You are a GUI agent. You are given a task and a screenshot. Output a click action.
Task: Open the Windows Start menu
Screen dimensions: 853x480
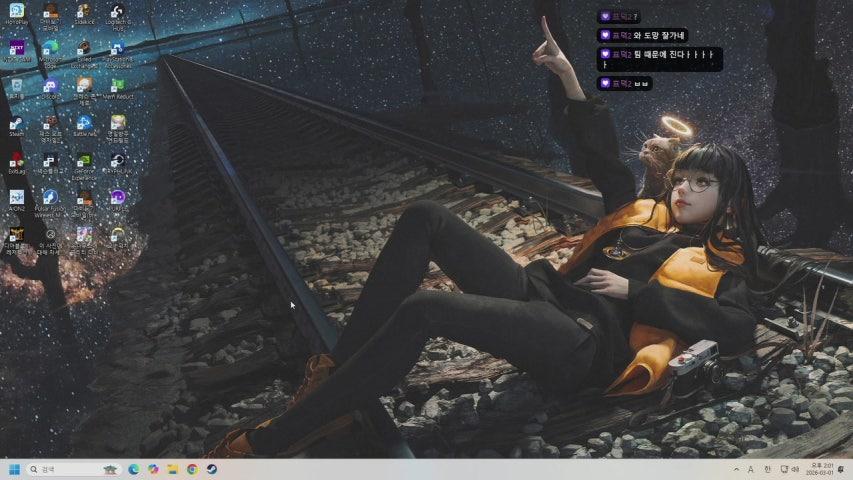[x=15, y=469]
